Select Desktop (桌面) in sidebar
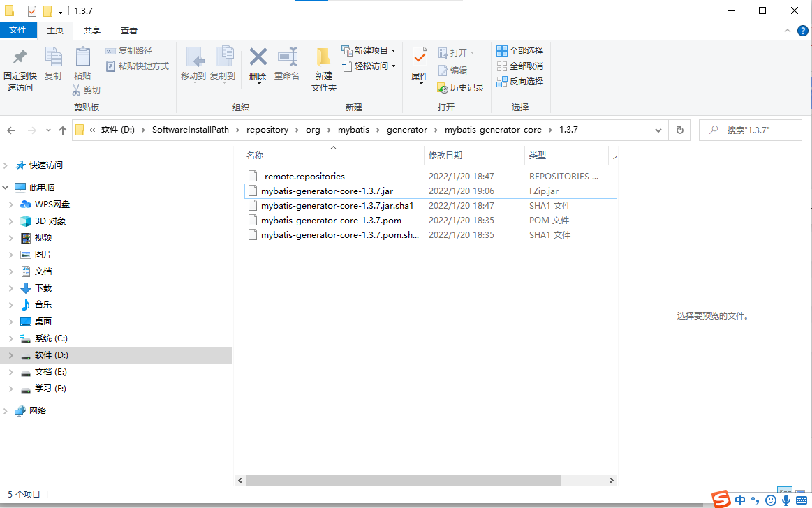 point(43,321)
